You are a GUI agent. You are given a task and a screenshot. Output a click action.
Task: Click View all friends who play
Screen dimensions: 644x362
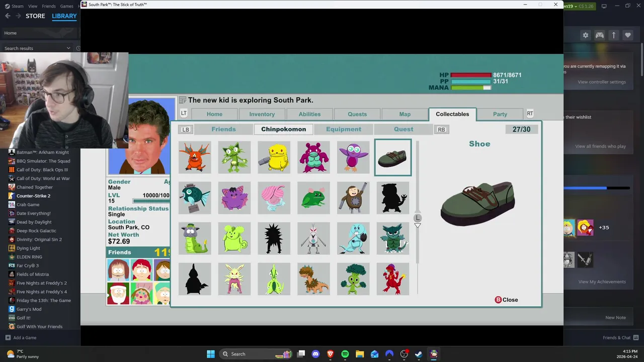click(x=601, y=146)
